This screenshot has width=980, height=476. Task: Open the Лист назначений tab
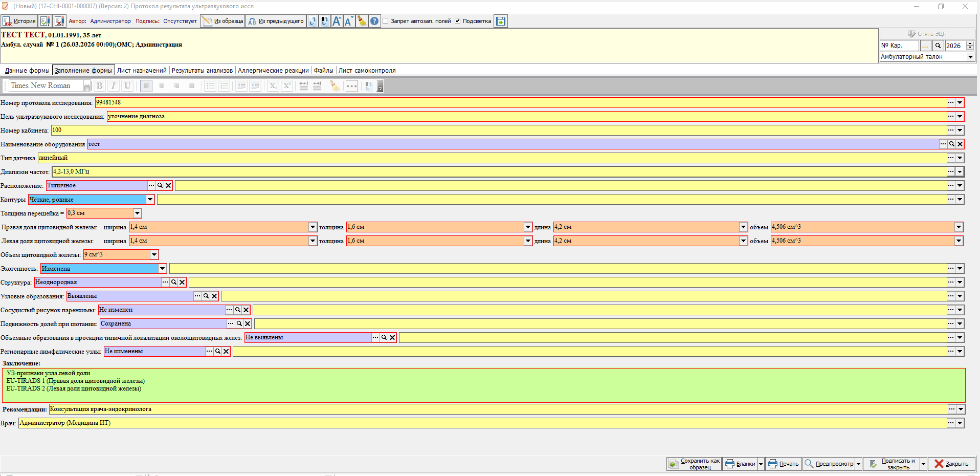point(142,71)
